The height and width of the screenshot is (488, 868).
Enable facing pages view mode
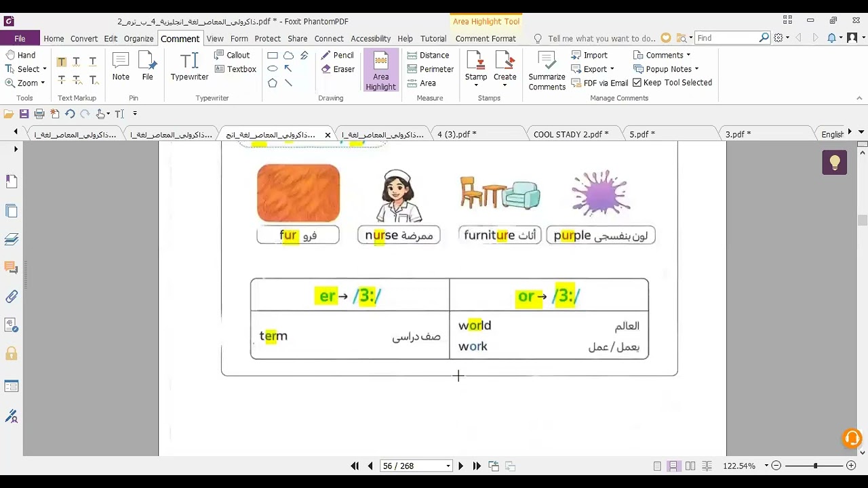click(x=690, y=466)
